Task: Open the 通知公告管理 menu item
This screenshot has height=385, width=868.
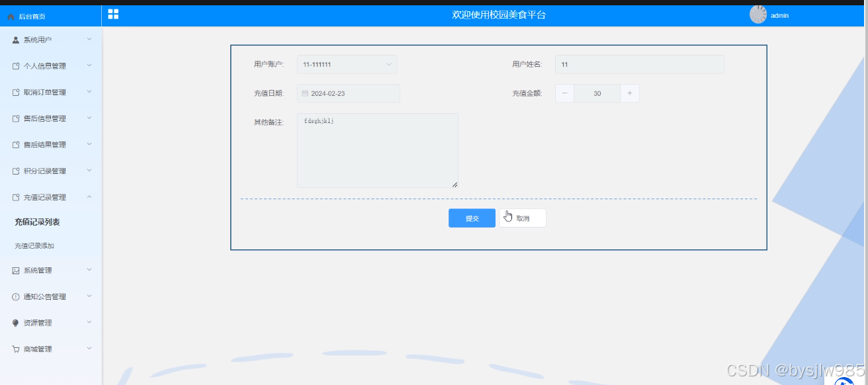Action: coord(51,297)
